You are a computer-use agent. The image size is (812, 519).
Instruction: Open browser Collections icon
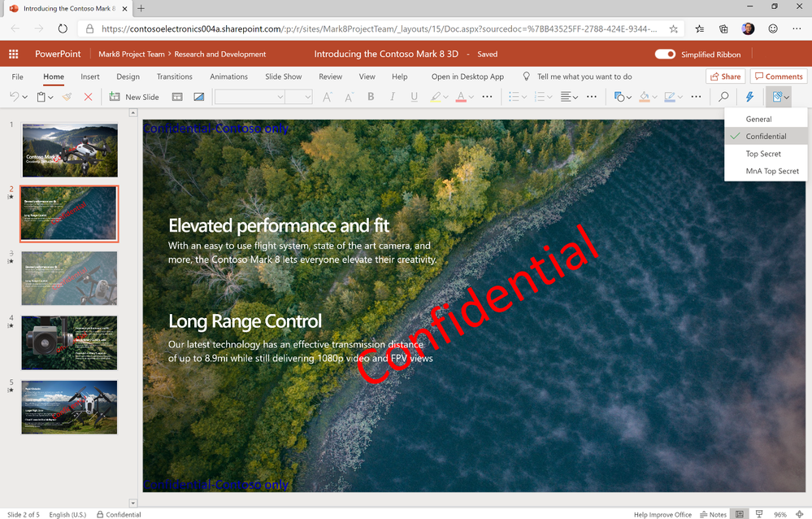pyautogui.click(x=723, y=29)
